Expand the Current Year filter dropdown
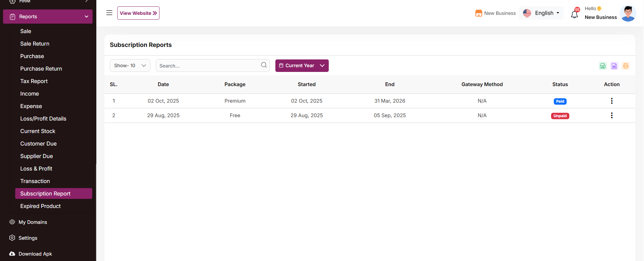Screen dimensions: 644x261 point(302,66)
